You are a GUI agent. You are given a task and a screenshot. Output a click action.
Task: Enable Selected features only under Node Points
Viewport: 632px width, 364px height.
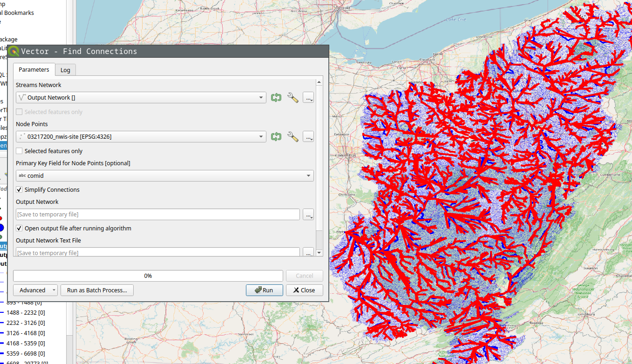click(x=19, y=151)
